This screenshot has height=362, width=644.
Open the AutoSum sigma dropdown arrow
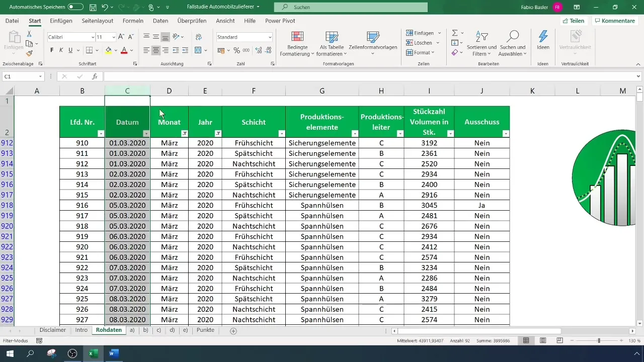point(462,33)
